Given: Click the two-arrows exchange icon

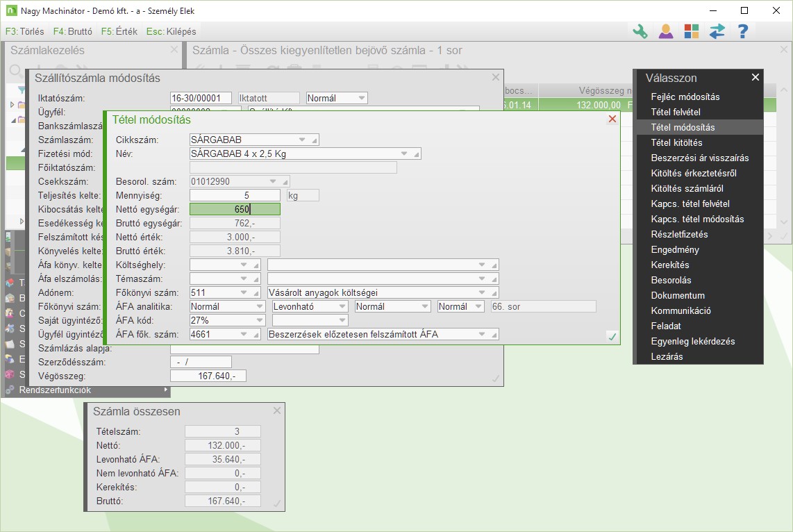Looking at the screenshot, I should tap(717, 31).
